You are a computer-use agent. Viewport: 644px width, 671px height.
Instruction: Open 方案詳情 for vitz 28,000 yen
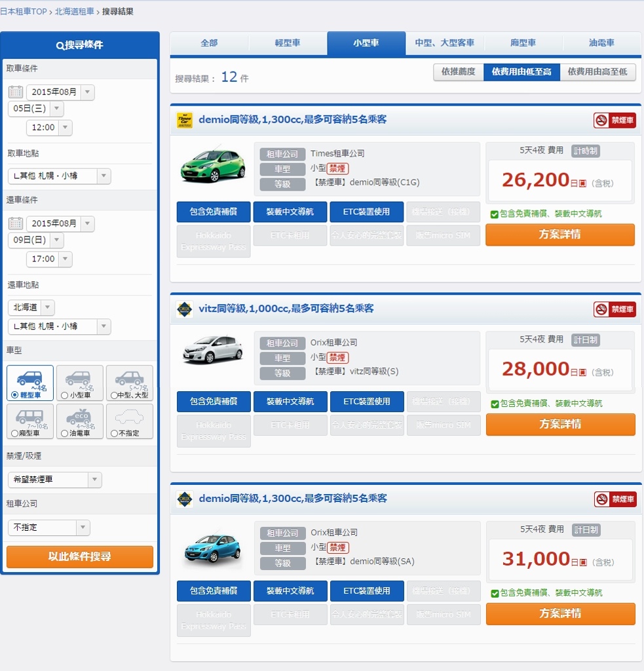coord(561,424)
